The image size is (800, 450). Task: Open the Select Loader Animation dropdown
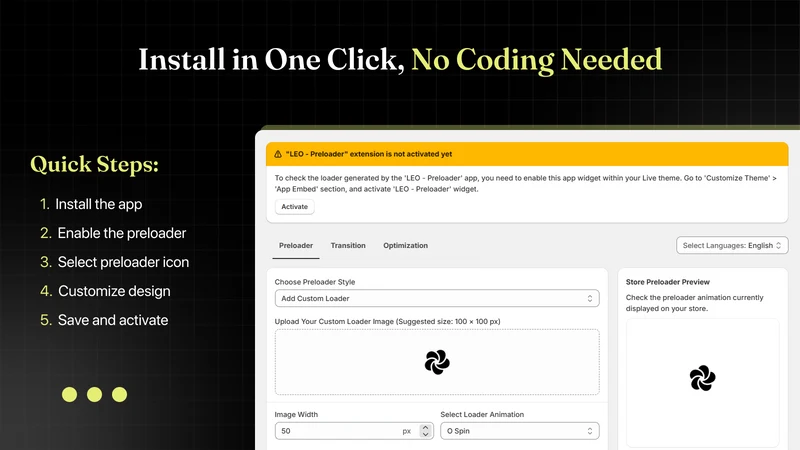pos(519,431)
